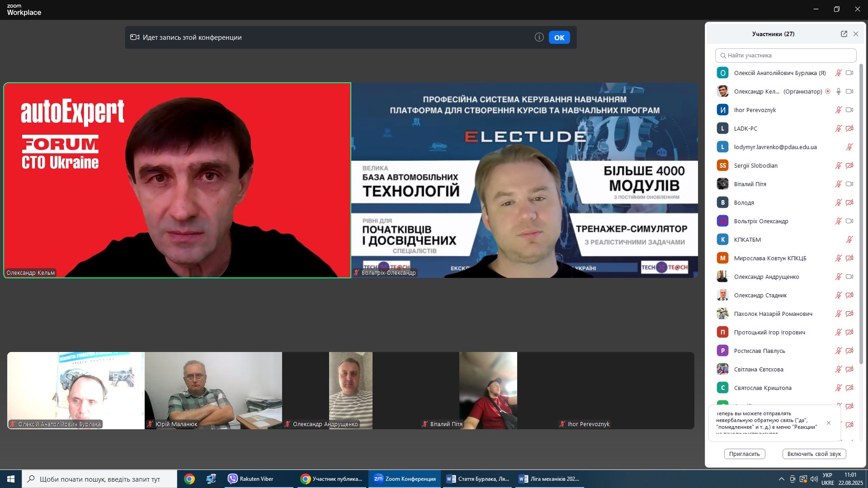Show hidden system tray icons
The height and width of the screenshot is (488, 868).
[x=781, y=479]
